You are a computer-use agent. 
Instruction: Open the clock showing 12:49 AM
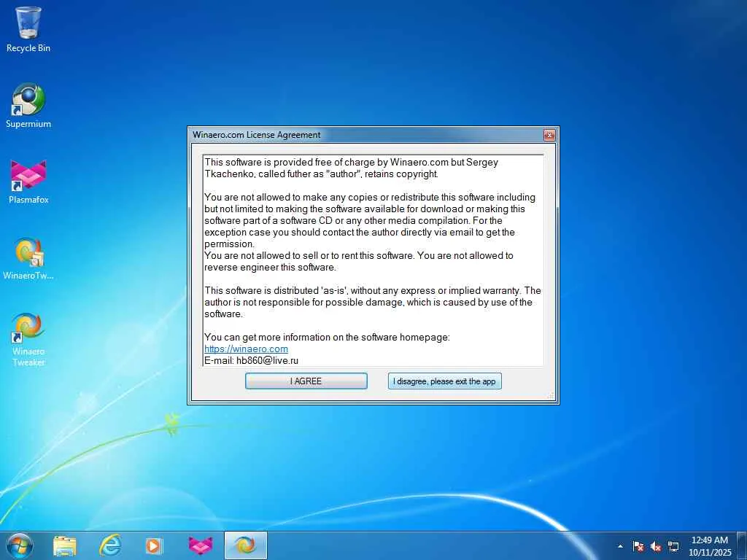tap(710, 545)
